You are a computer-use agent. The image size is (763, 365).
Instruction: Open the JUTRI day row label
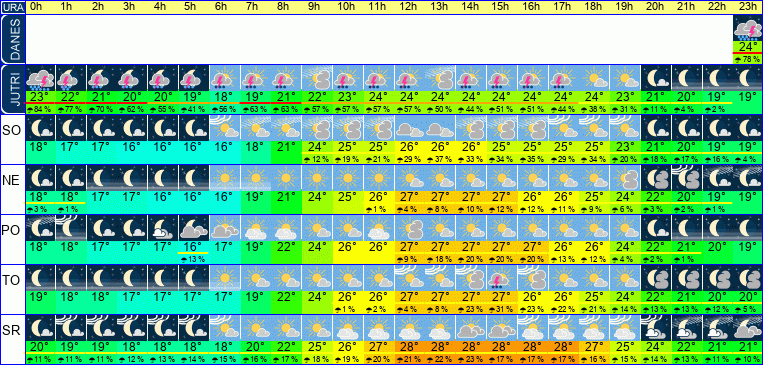coord(13,89)
